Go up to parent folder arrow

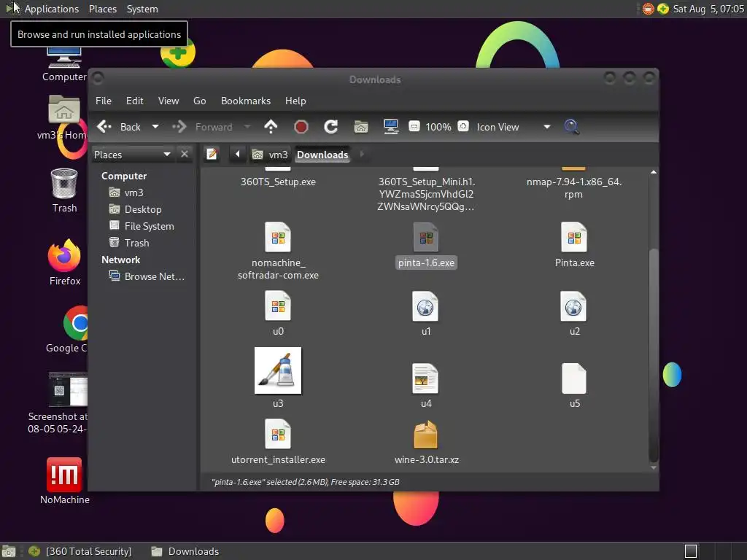pos(271,127)
